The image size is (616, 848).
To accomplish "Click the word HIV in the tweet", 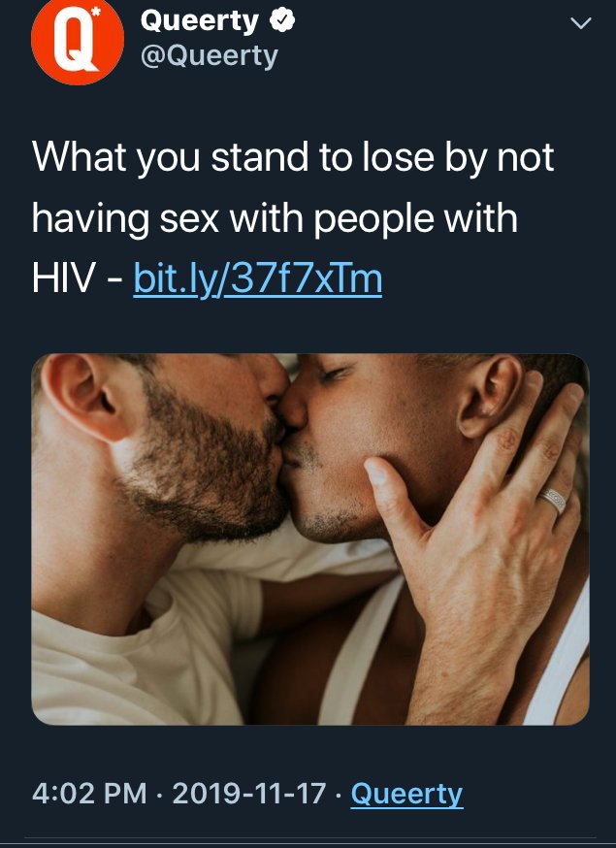I will (x=63, y=279).
